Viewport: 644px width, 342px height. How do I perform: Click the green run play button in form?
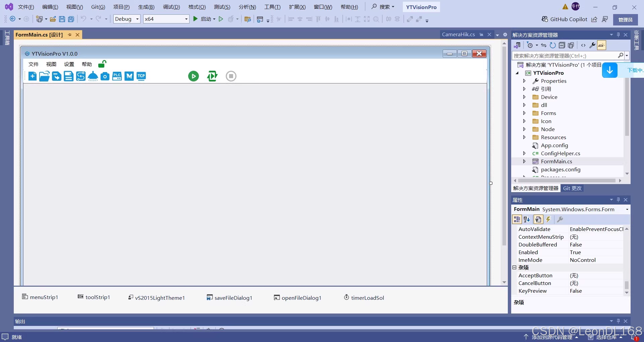point(193,76)
